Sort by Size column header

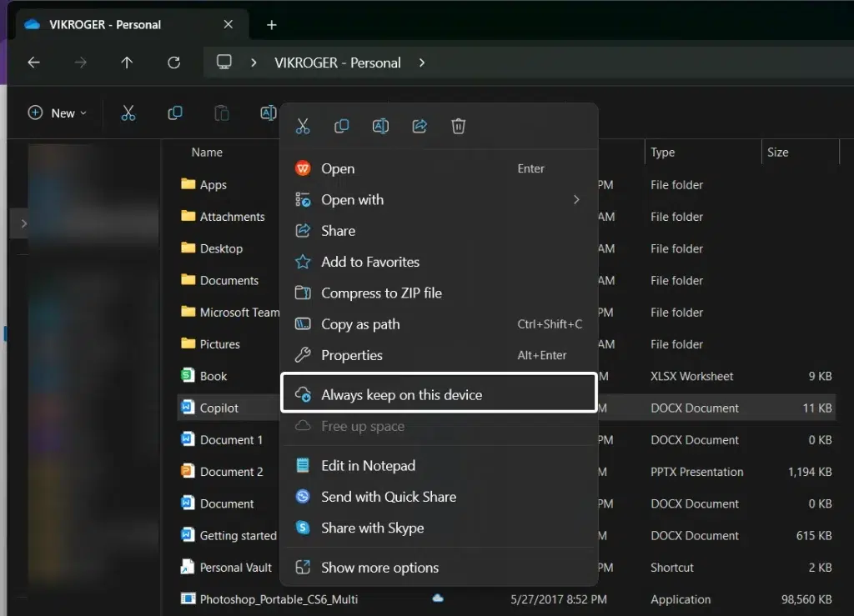click(x=778, y=153)
